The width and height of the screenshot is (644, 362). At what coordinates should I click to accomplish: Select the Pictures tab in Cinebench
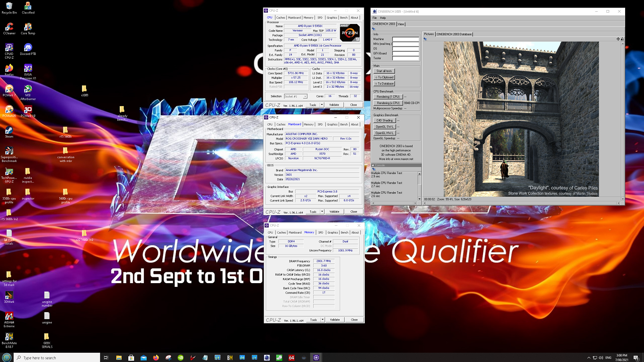click(x=429, y=34)
